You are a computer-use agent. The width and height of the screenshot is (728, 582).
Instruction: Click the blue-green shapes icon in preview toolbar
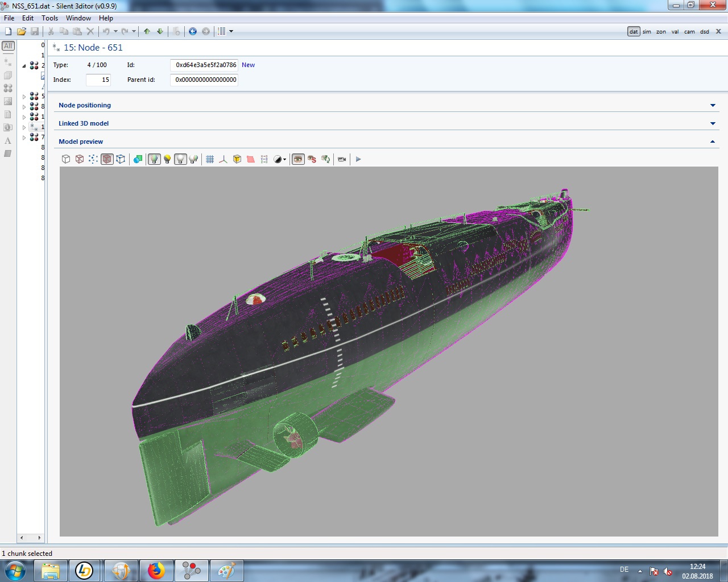point(138,159)
